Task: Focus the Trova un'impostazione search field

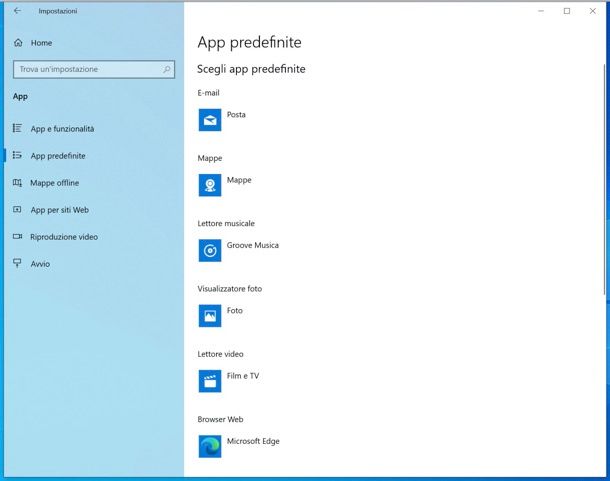Action: 94,69
